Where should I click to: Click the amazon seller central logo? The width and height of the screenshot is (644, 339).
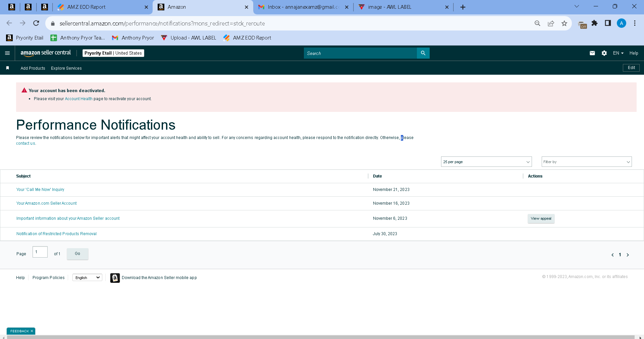(46, 53)
